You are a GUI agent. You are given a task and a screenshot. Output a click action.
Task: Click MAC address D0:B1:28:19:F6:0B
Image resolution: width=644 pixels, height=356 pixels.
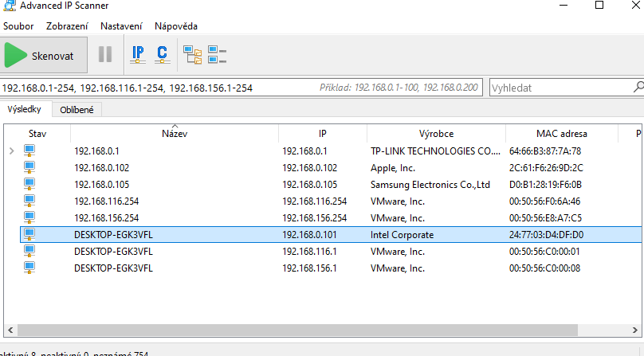click(x=545, y=185)
